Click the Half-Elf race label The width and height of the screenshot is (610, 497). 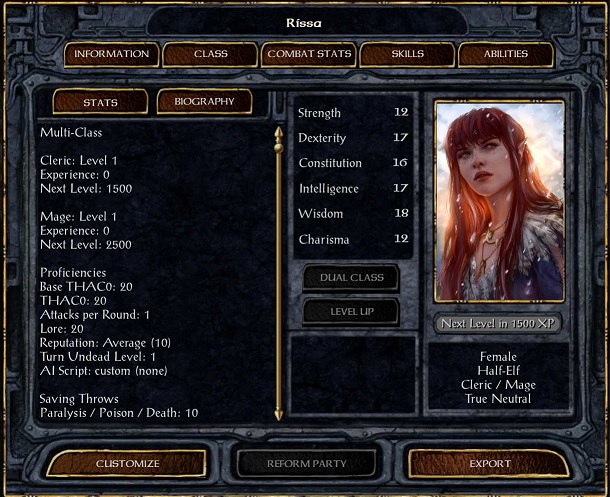[x=498, y=371]
